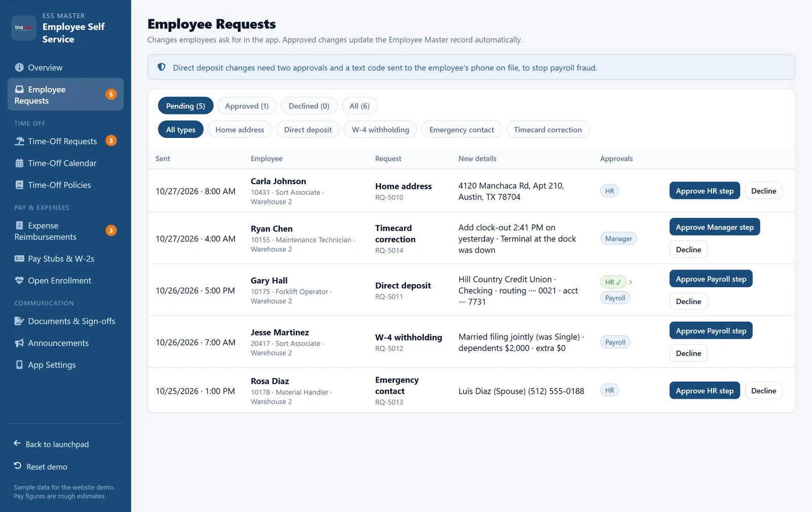Click the Open Enrollment heart icon
The width and height of the screenshot is (812, 512).
click(19, 280)
